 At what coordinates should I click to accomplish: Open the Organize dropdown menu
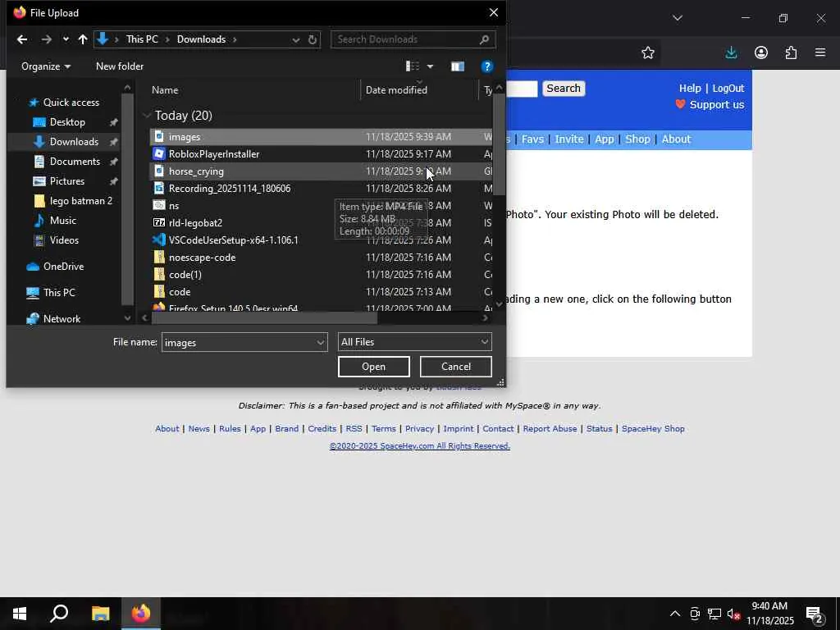click(46, 66)
